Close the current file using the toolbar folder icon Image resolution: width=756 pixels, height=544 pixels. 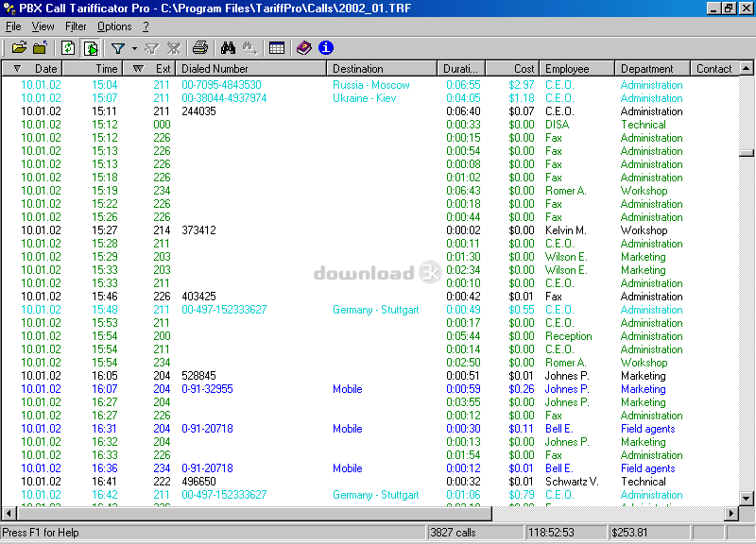point(41,48)
